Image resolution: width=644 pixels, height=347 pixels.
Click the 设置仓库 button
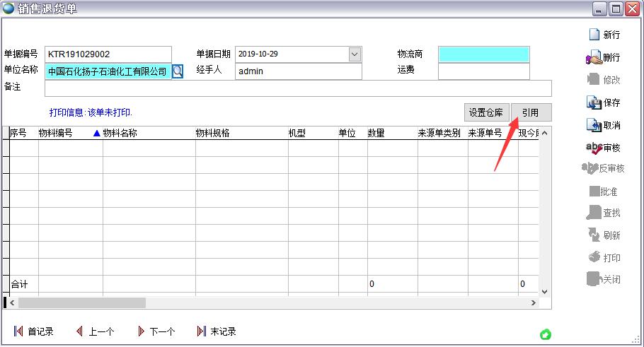click(x=486, y=112)
